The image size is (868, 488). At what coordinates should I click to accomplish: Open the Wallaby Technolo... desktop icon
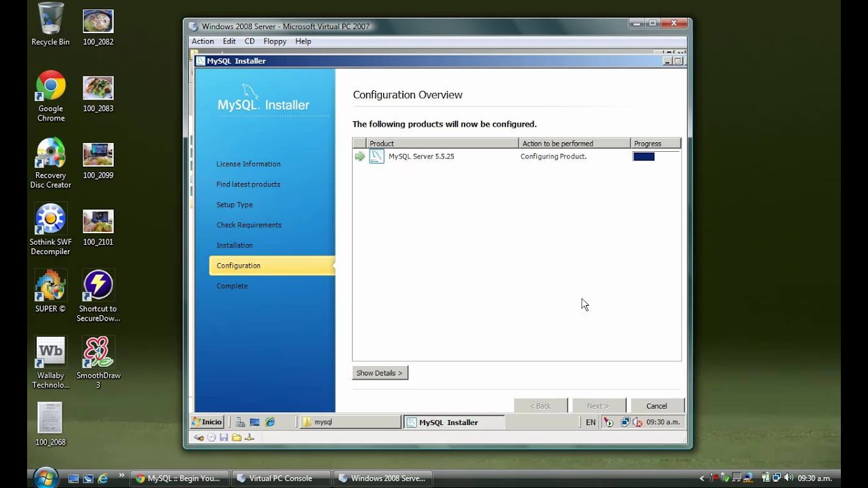click(x=50, y=363)
